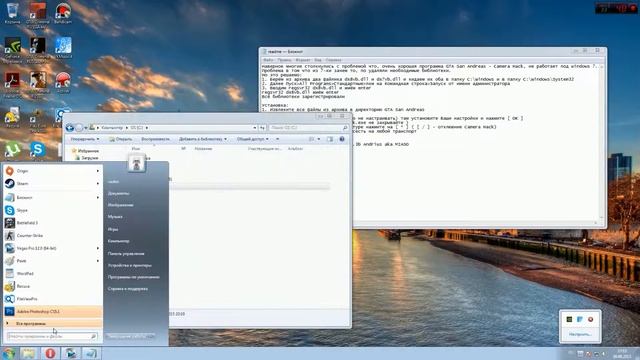This screenshot has height=360, width=640.
Task: Launch Recuva from the Start menu
Action: pyautogui.click(x=53, y=286)
